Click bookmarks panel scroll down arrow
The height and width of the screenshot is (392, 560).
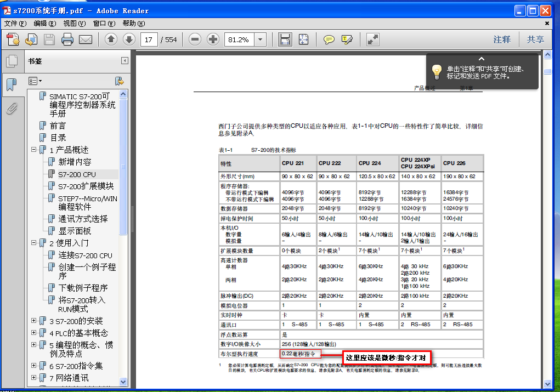[x=123, y=381]
